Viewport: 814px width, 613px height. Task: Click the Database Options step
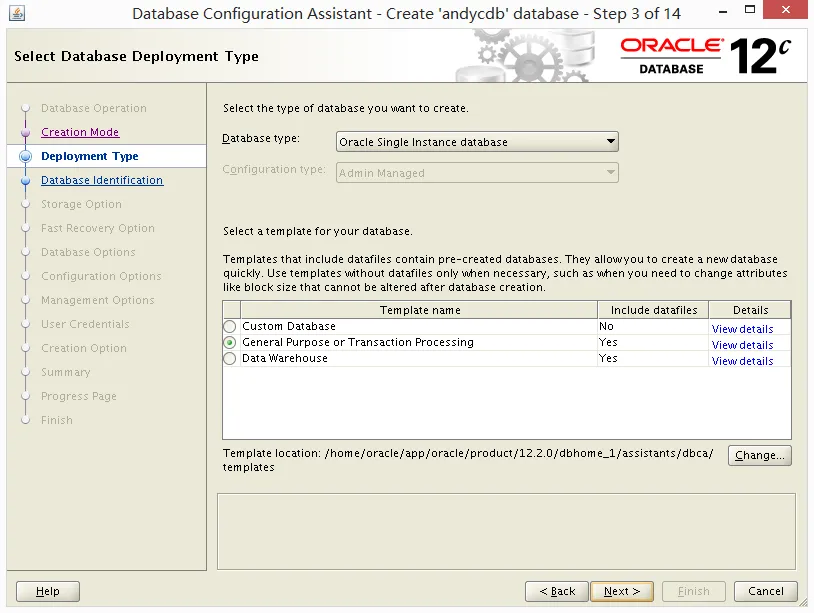tap(88, 252)
